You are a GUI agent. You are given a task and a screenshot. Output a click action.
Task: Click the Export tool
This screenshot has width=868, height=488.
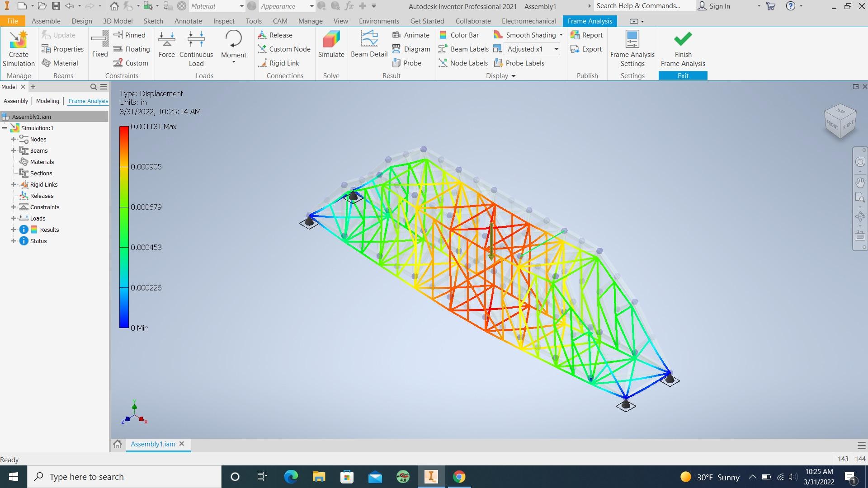click(x=586, y=49)
